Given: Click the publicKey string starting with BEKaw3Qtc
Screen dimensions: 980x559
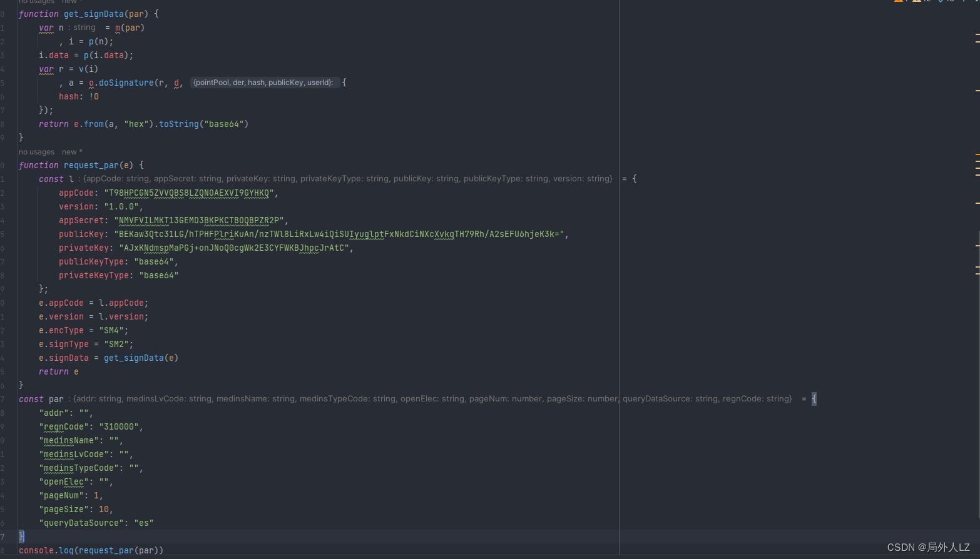Looking at the screenshot, I should tap(339, 234).
